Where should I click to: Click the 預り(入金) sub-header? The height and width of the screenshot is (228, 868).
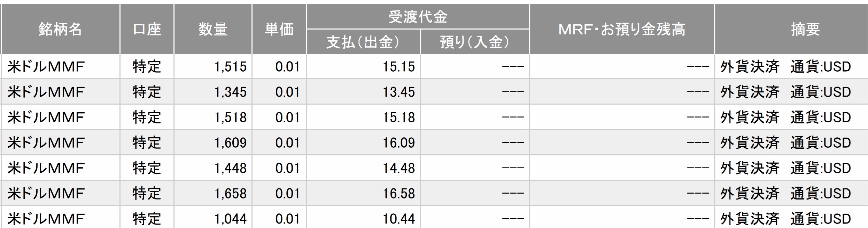coord(475,42)
